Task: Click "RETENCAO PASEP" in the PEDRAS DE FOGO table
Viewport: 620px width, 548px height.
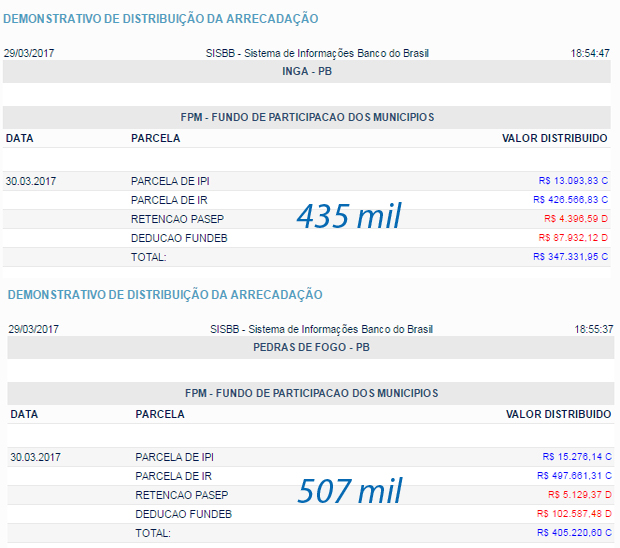Action: tap(182, 495)
